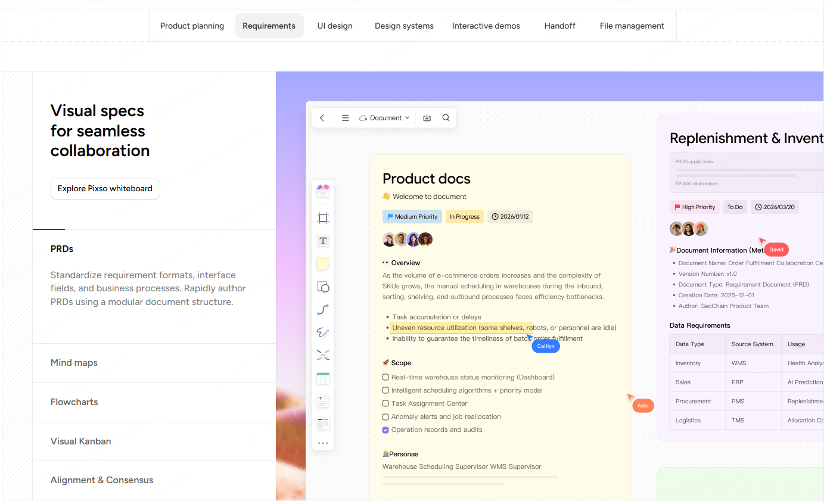Select the PRDs section heading
The height and width of the screenshot is (504, 827).
click(x=62, y=249)
